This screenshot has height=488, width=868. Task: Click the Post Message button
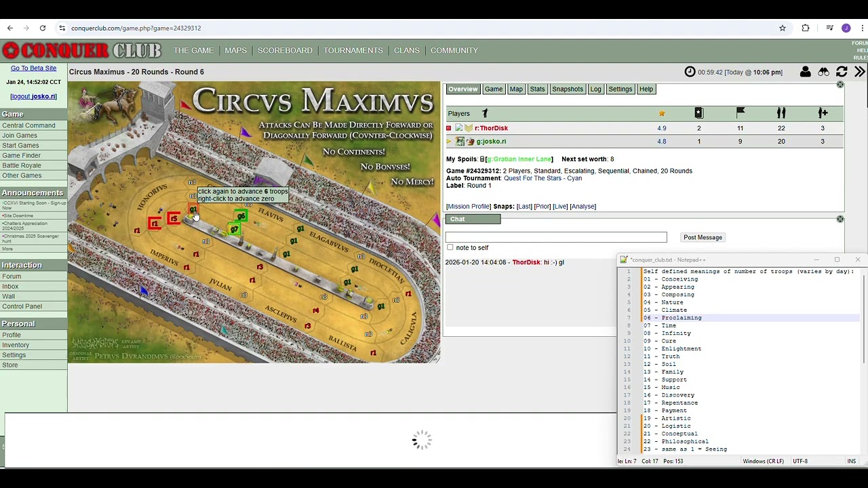(703, 237)
